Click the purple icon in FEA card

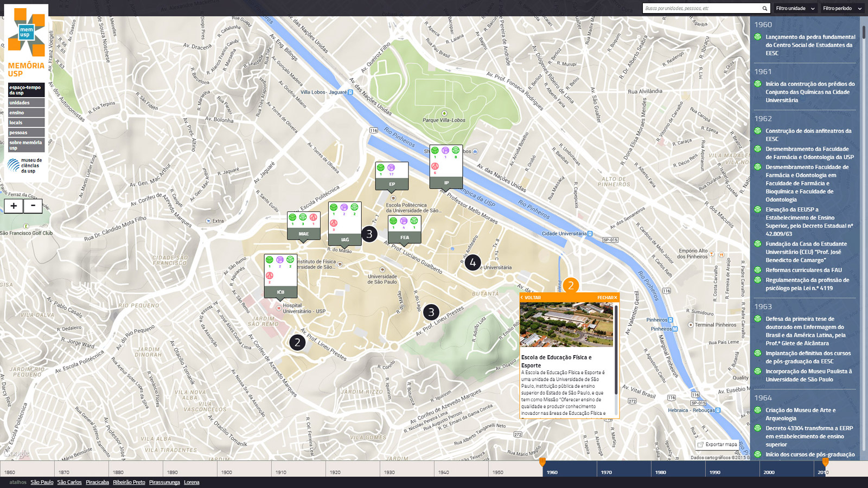coord(404,221)
